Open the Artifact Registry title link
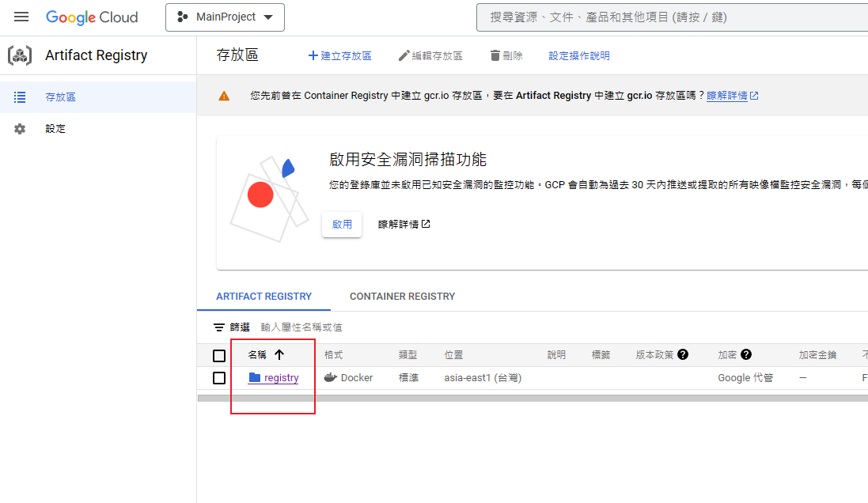The height and width of the screenshot is (503, 868). click(x=97, y=55)
